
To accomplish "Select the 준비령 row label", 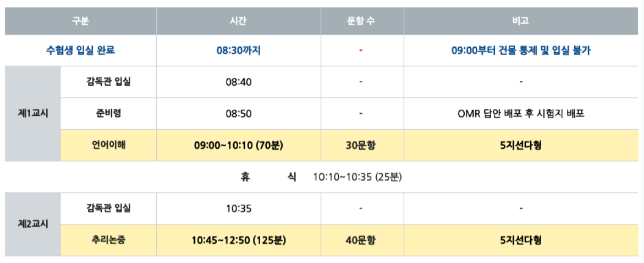I will click(x=108, y=113).
